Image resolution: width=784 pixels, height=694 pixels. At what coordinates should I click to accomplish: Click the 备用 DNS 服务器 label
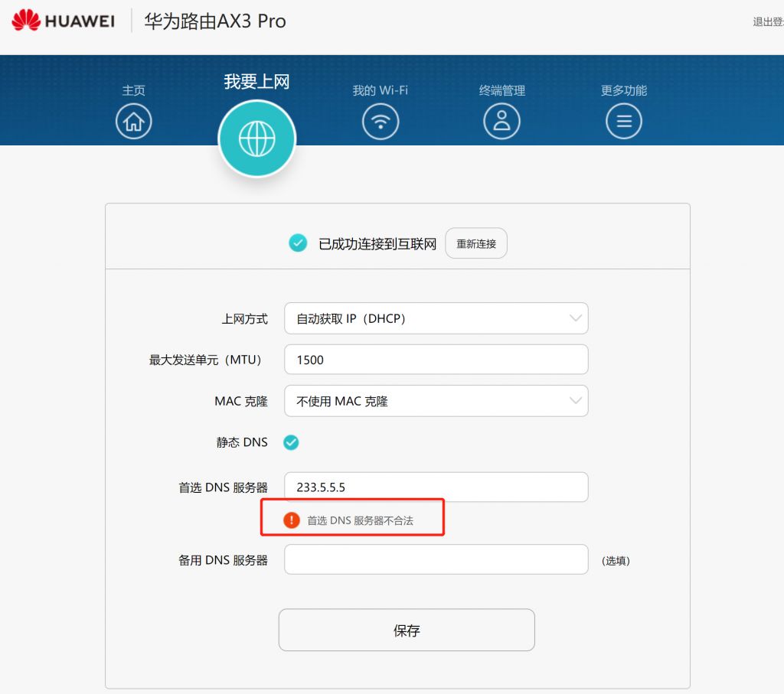tap(223, 560)
